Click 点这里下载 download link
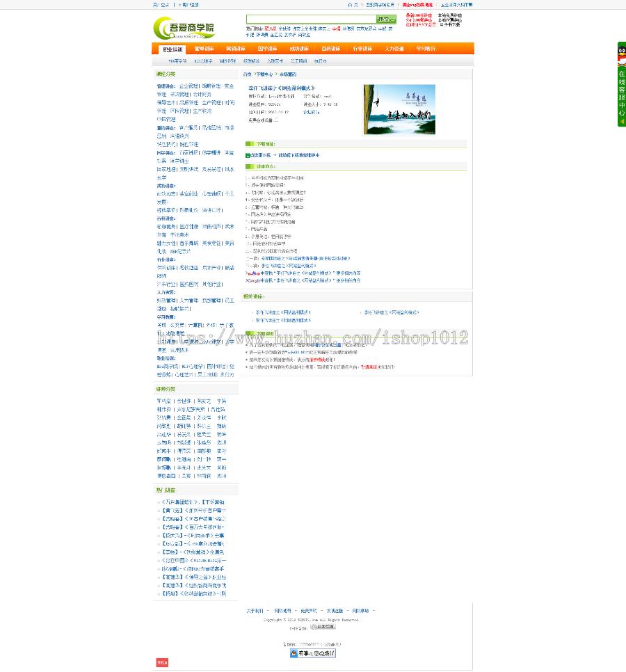626x672 pixels. (x=261, y=156)
